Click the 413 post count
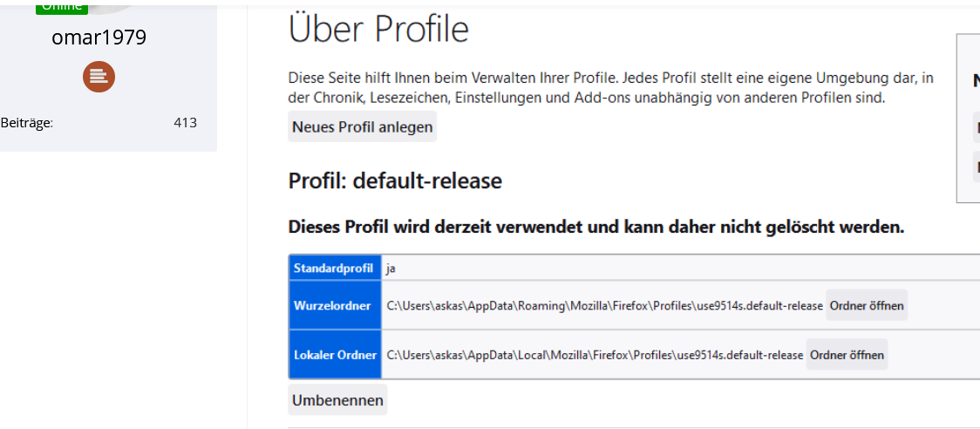 tap(185, 123)
